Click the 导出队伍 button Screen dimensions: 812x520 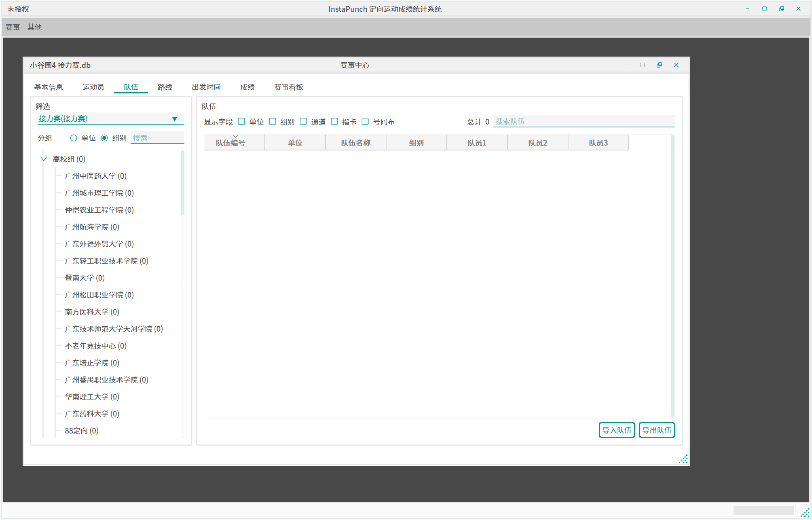click(x=657, y=430)
